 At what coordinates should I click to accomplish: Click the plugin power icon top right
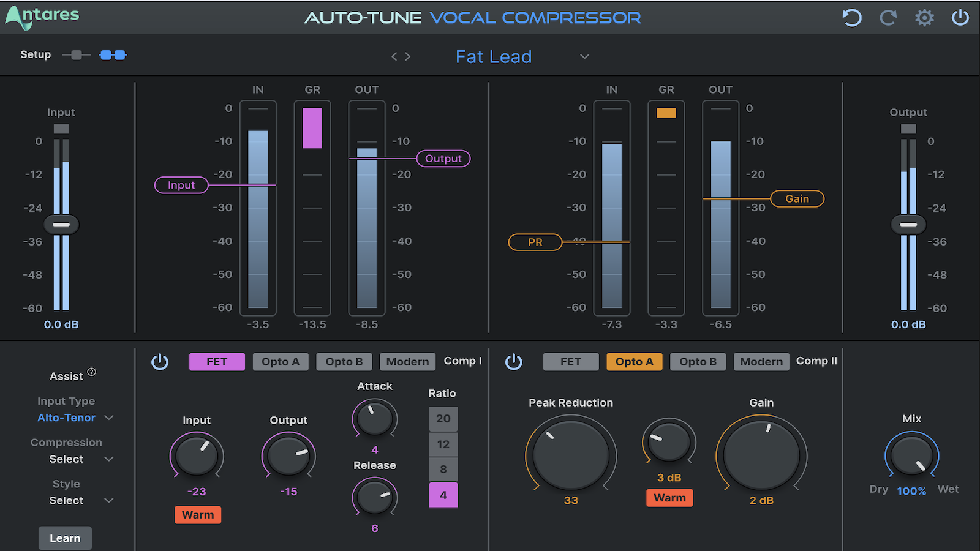(x=960, y=18)
